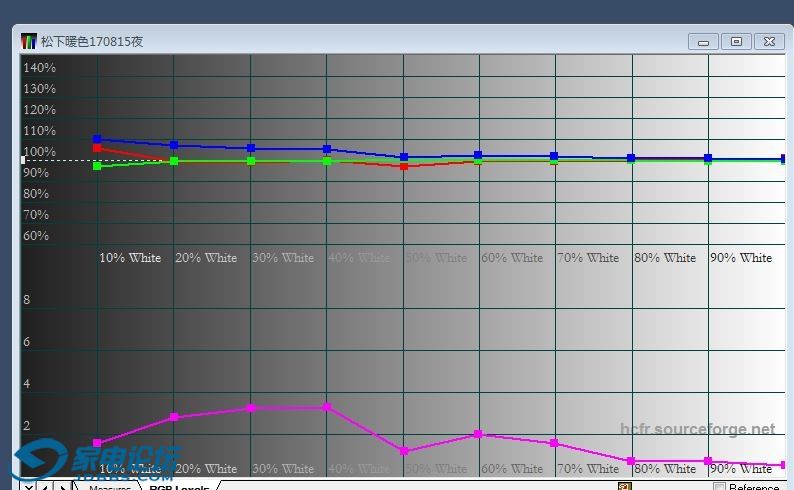Click the blue data point at 10% White

[97, 139]
